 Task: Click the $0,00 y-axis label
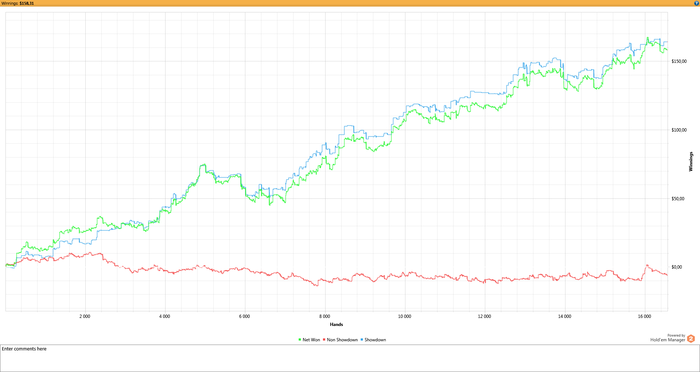[676, 267]
